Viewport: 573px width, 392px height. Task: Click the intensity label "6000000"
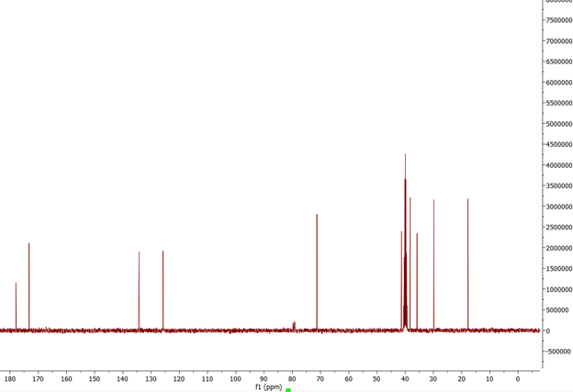(559, 83)
